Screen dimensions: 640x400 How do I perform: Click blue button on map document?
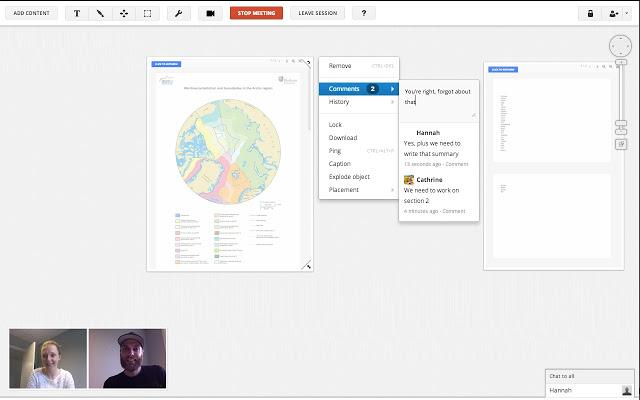point(166,64)
